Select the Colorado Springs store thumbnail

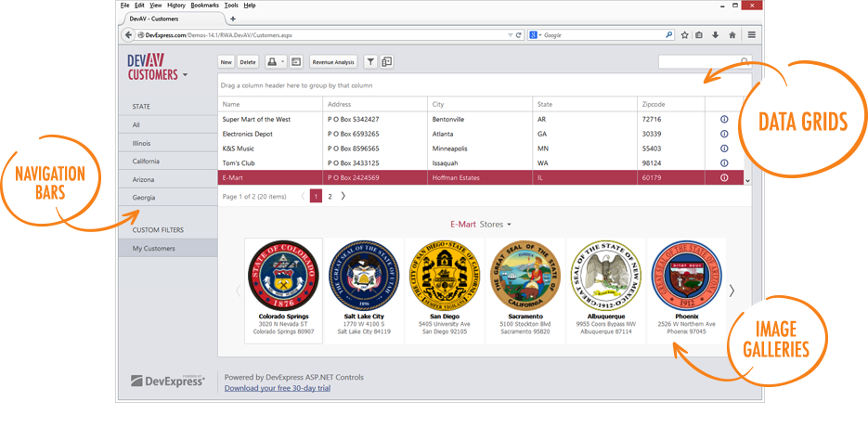[x=283, y=291]
